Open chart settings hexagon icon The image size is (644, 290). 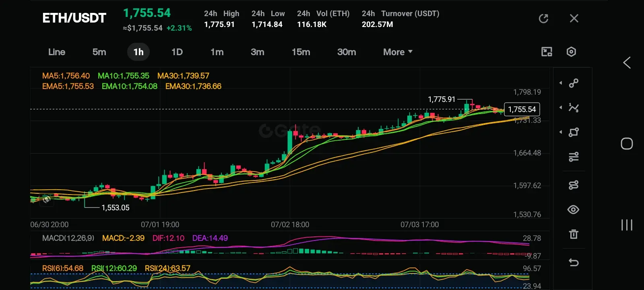[x=571, y=52]
